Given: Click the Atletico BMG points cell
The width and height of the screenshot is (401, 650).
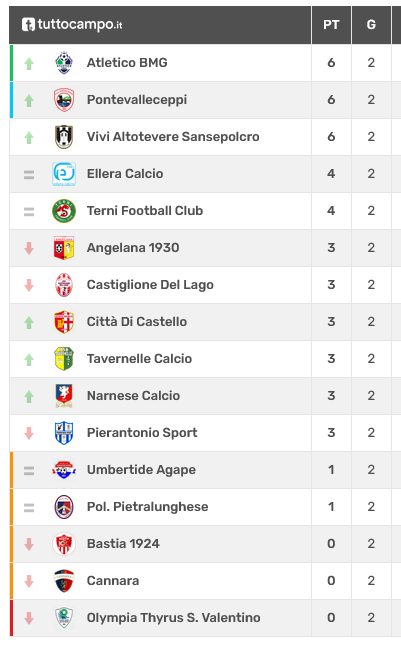Looking at the screenshot, I should (331, 63).
